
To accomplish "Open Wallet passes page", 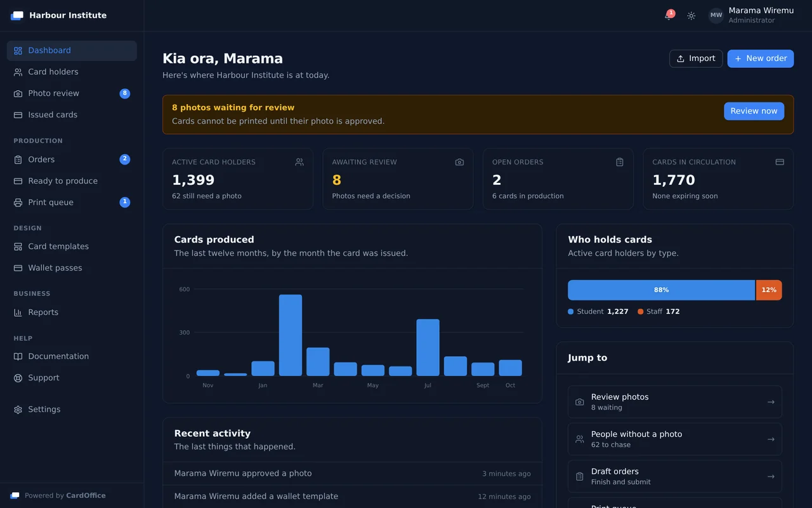I will pos(72,268).
